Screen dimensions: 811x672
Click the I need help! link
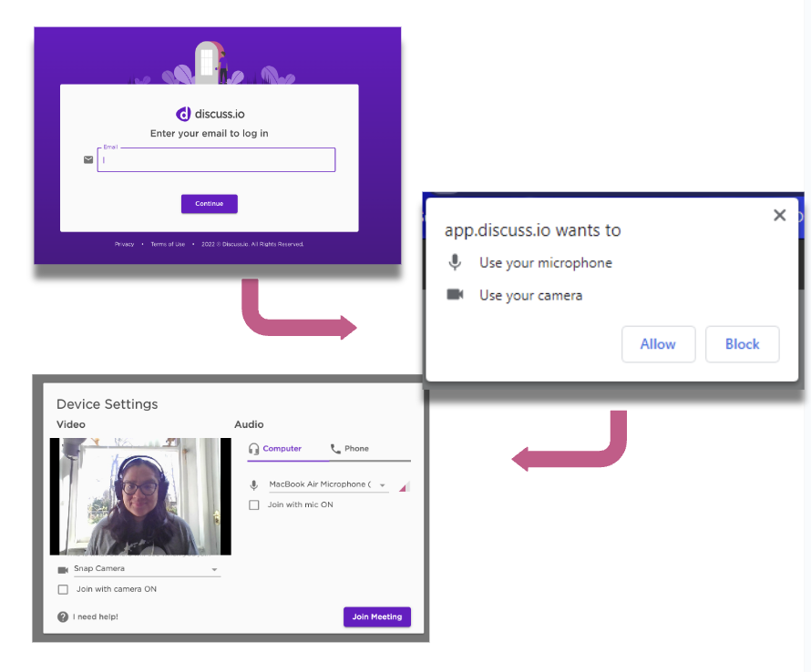[95, 616]
